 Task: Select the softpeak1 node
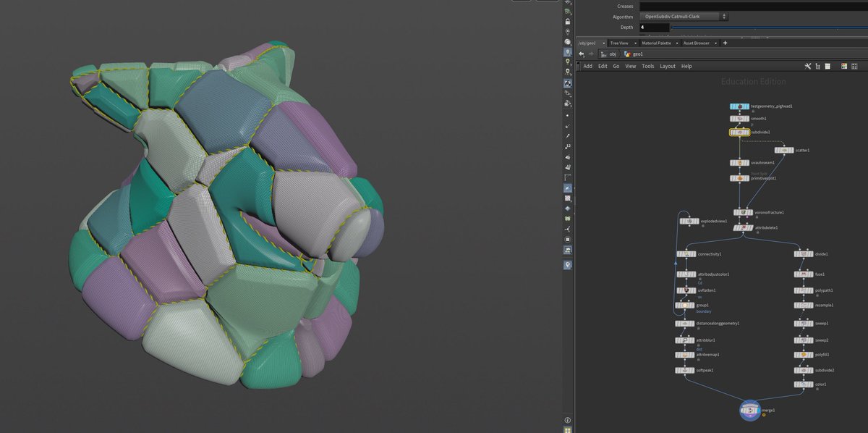pyautogui.click(x=686, y=370)
